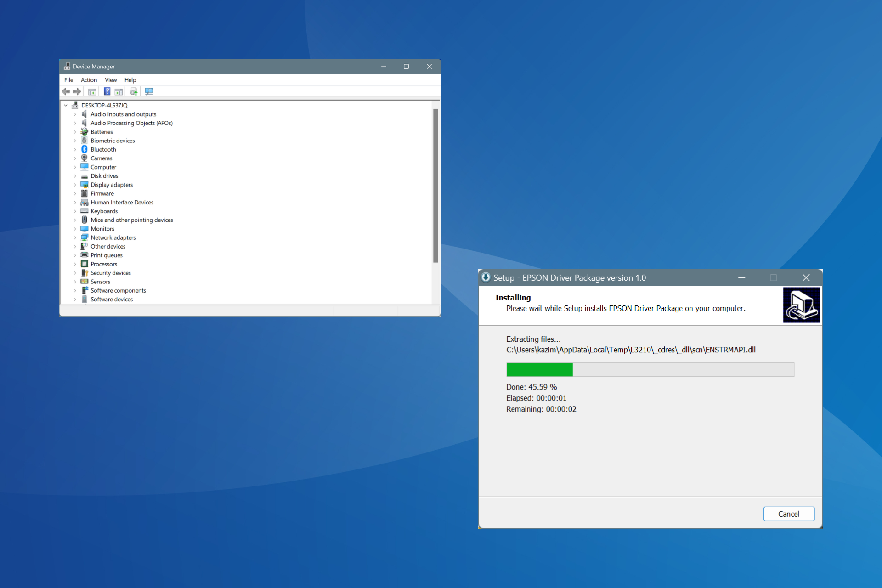Expand the Display adapters category
Image resolution: width=882 pixels, height=588 pixels.
75,185
